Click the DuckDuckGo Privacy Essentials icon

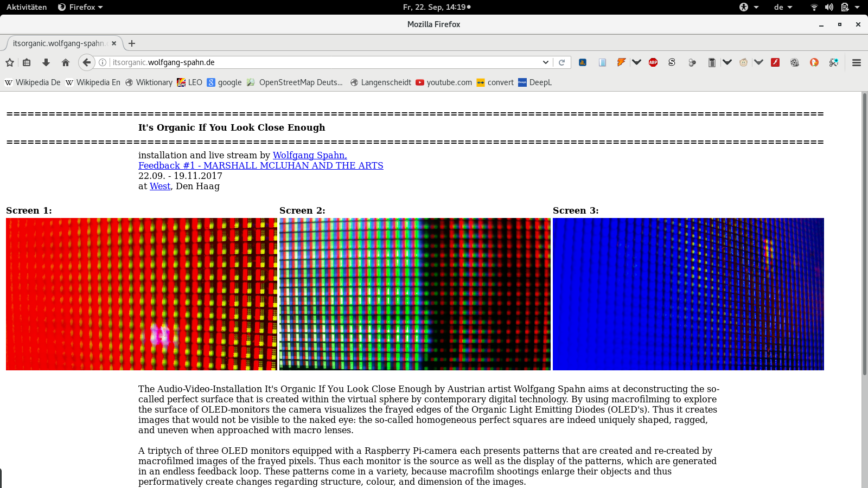(x=814, y=62)
